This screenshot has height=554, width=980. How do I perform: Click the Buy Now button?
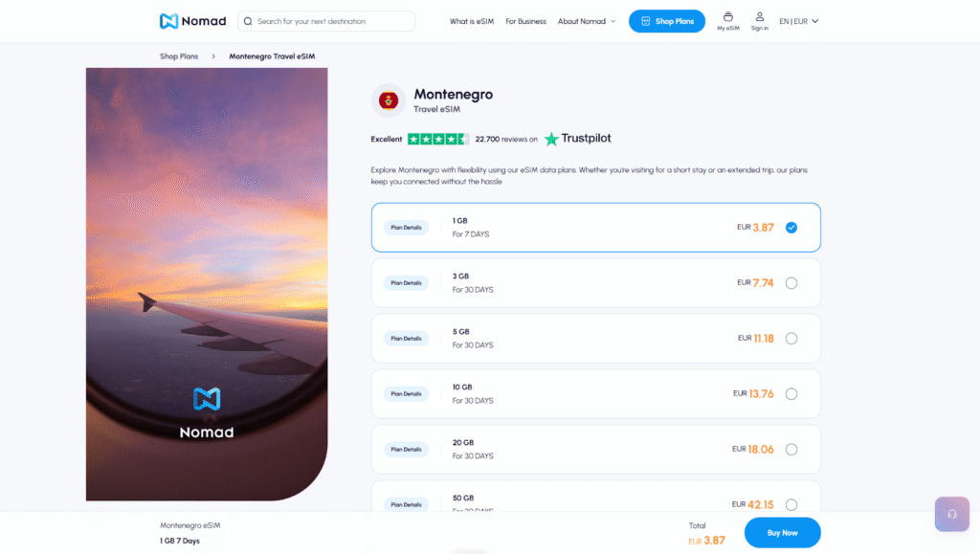[782, 532]
